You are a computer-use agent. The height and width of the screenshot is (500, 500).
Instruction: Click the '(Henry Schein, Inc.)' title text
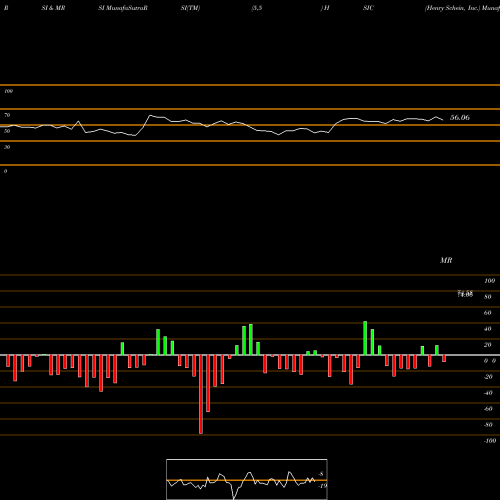(452, 8)
